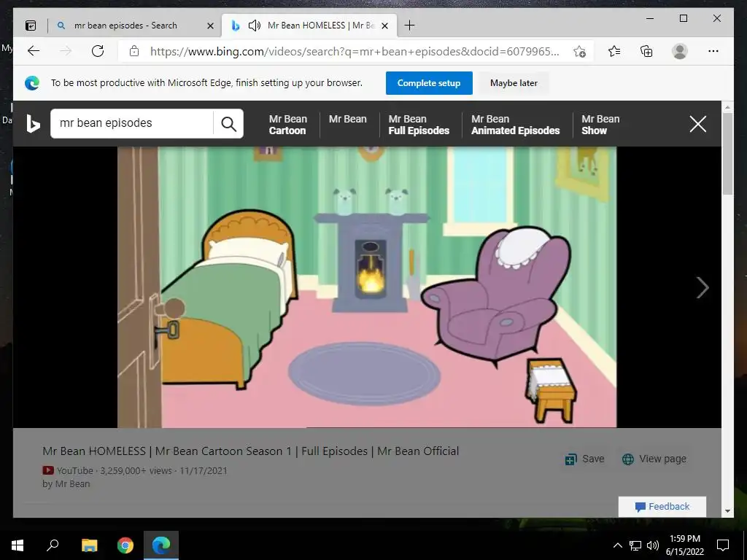Launch File Explorer from taskbar

(89, 545)
